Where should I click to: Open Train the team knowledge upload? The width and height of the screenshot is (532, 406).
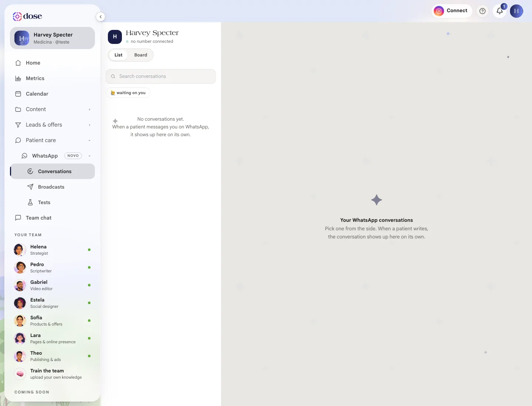(x=52, y=374)
